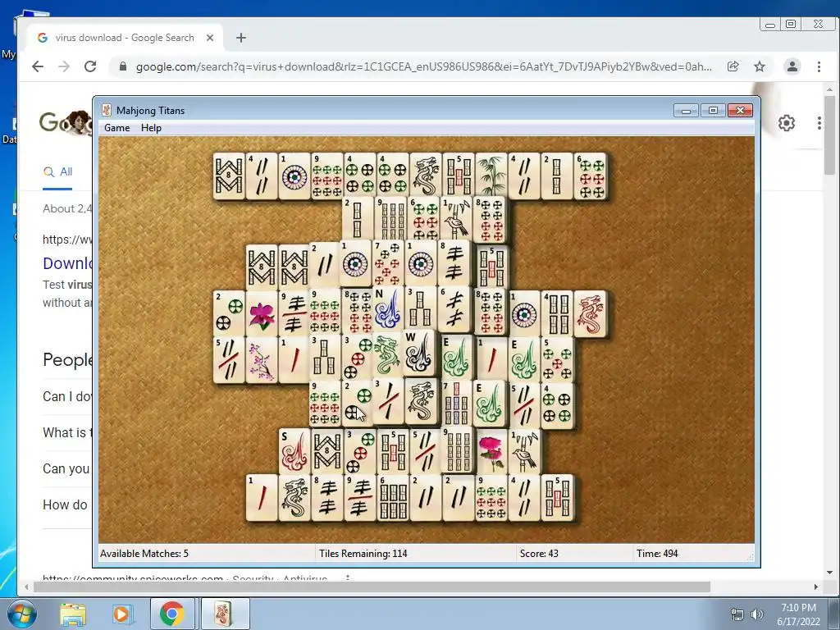Image resolution: width=840 pixels, height=630 pixels.
Task: Select the 7 bamboo tile
Action: 456,404
